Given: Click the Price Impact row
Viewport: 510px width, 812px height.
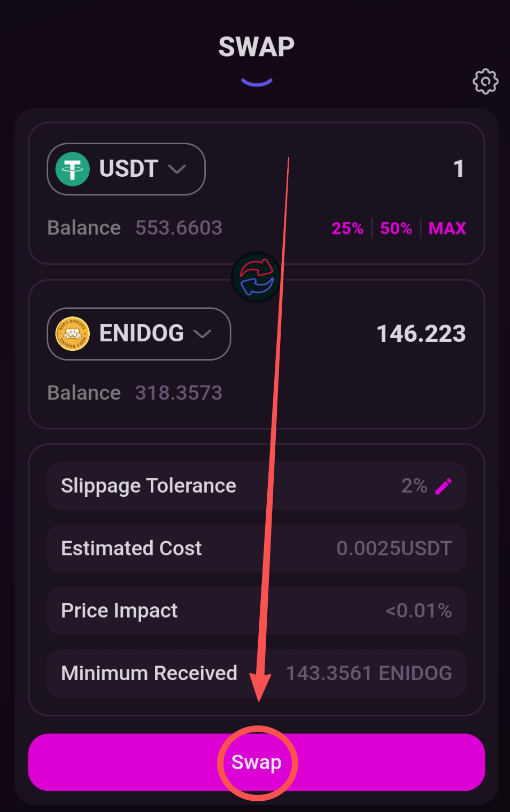Looking at the screenshot, I should pos(257,611).
